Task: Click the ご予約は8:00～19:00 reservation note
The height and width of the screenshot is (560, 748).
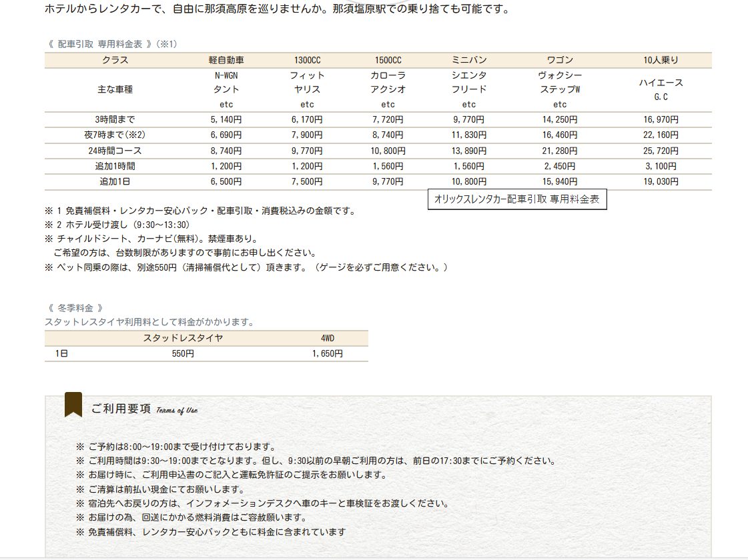Action: (176, 447)
